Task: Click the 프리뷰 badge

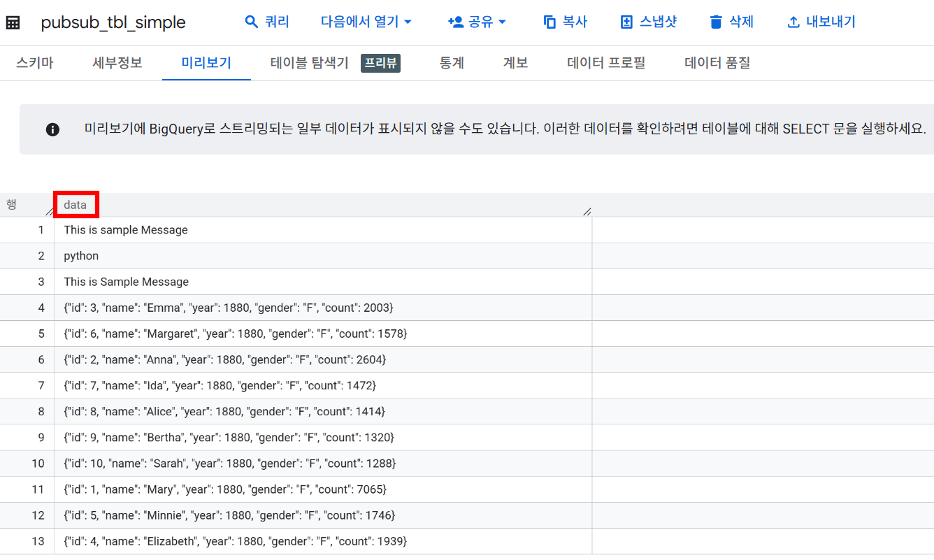Action: (x=380, y=63)
